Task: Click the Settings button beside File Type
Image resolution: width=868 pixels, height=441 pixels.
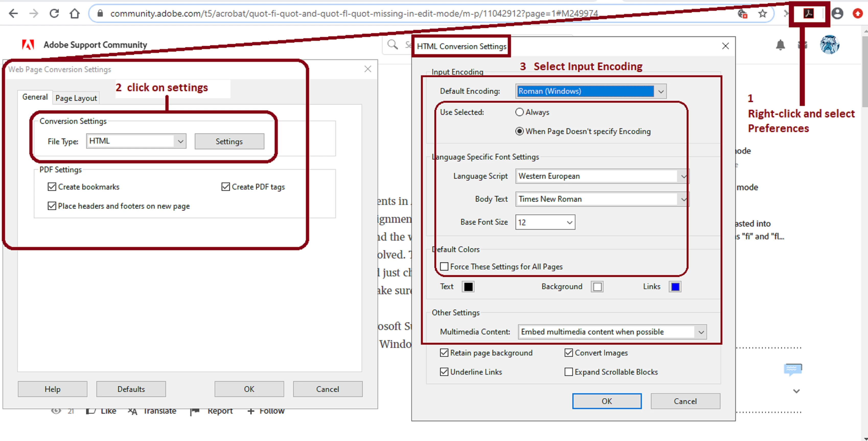Action: [x=229, y=141]
